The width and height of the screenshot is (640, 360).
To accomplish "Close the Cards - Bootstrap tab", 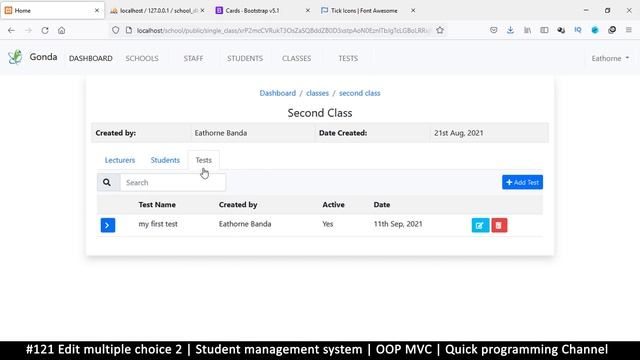I will point(307,11).
